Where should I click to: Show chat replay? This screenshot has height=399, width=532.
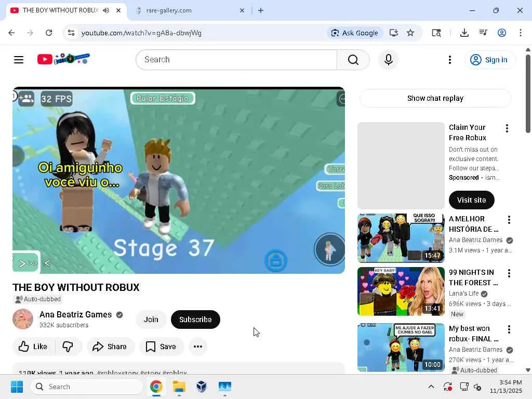coord(435,98)
